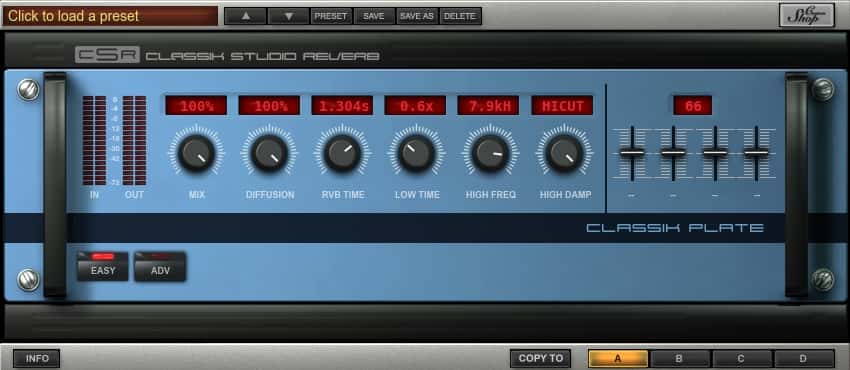Click the DELETE preset button
850x370 pixels.
click(460, 16)
